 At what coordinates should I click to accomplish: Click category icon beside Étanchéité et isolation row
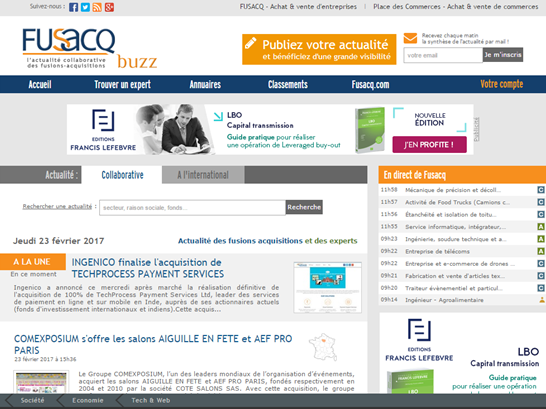[x=541, y=214]
